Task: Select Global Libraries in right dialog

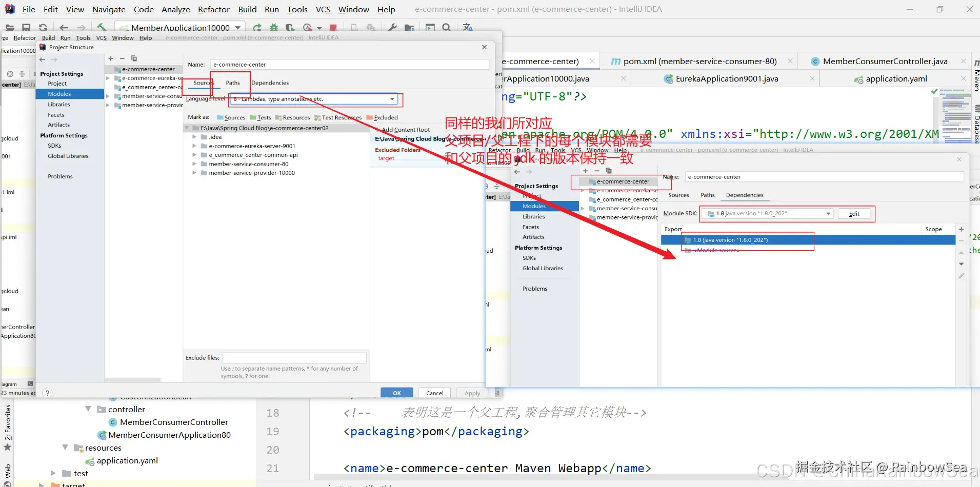Action: [543, 268]
